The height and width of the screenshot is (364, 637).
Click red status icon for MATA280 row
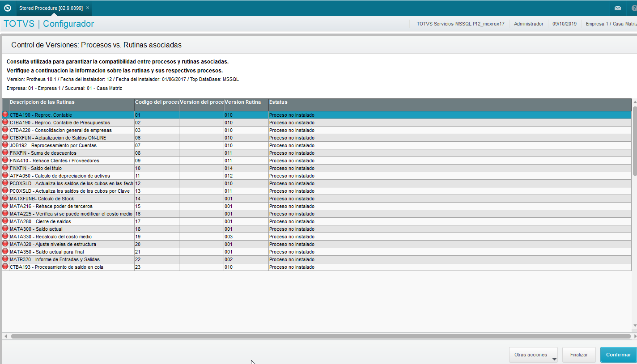pos(5,221)
